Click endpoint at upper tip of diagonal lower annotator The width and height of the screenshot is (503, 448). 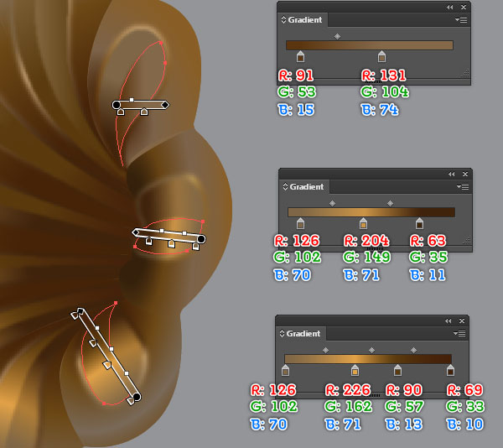coord(80,310)
